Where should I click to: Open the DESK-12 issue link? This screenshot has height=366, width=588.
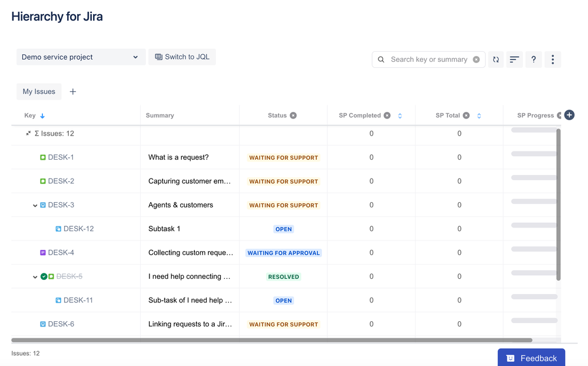[78, 229]
